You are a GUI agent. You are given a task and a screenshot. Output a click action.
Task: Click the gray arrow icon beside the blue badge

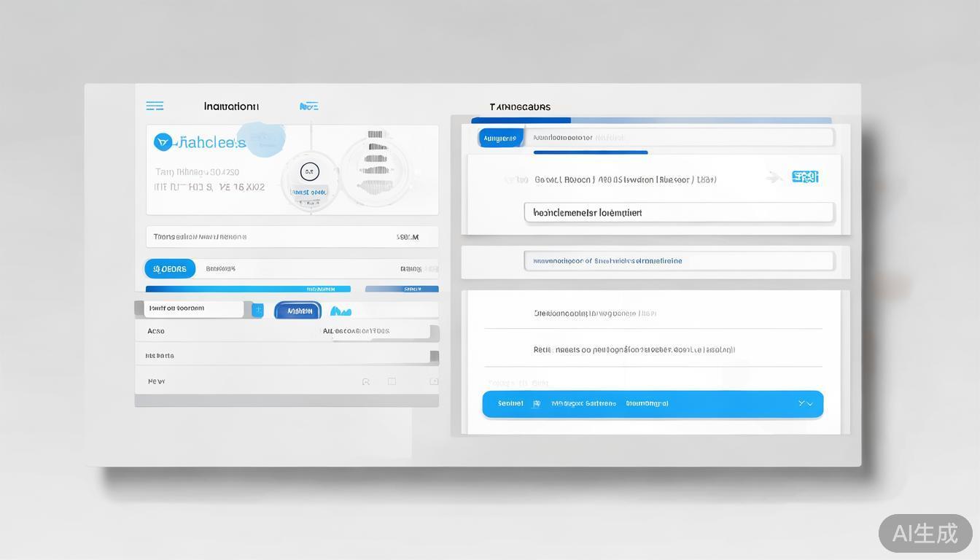pyautogui.click(x=774, y=177)
